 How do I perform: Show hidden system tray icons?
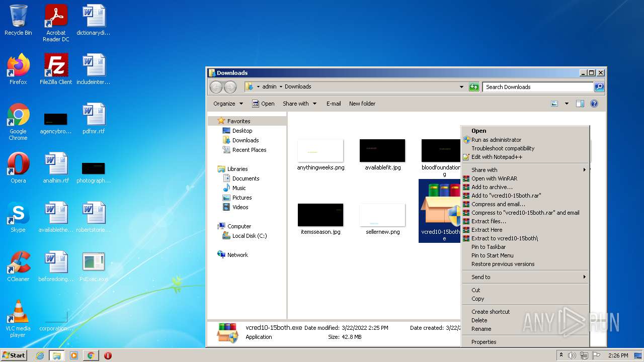(561, 355)
